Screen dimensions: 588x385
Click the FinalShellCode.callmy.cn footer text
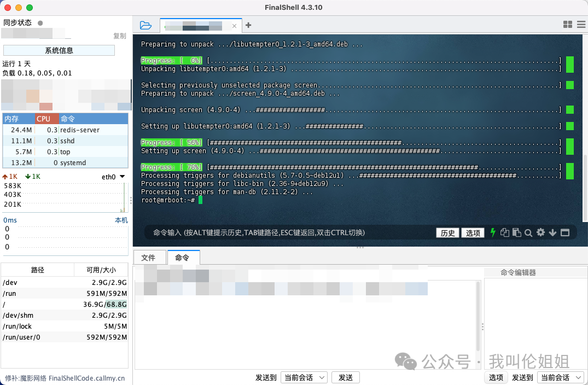[x=86, y=378]
